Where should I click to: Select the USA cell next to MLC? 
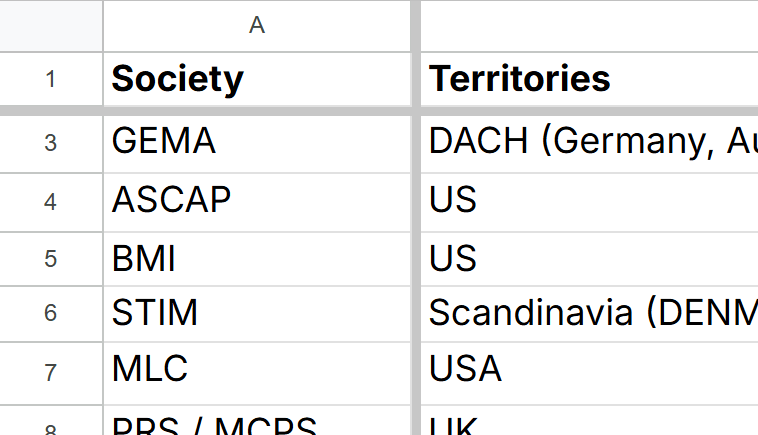589,373
